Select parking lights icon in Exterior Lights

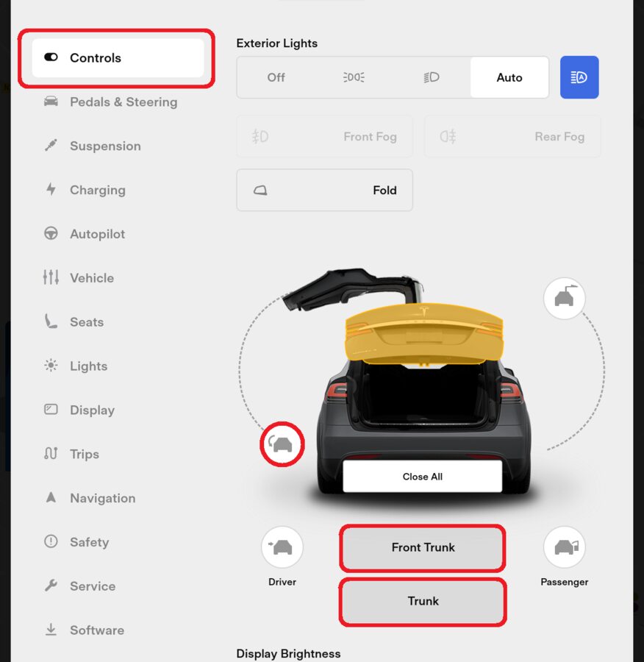pyautogui.click(x=354, y=77)
